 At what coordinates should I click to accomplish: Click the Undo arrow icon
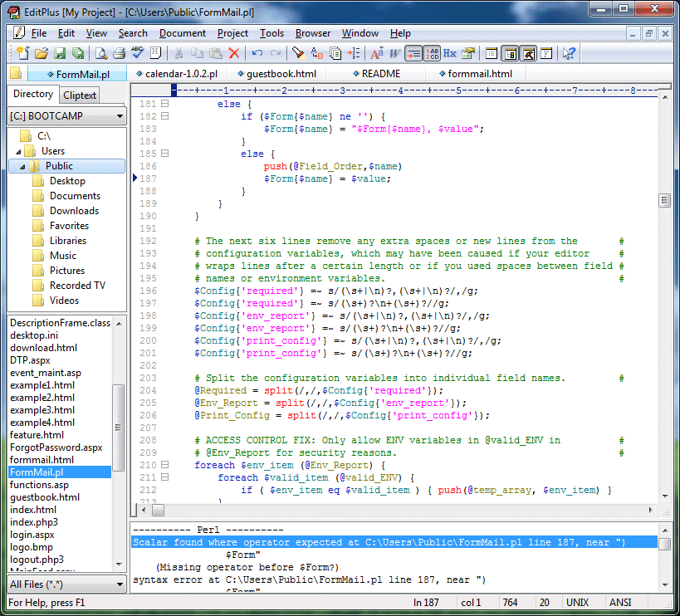tap(257, 53)
